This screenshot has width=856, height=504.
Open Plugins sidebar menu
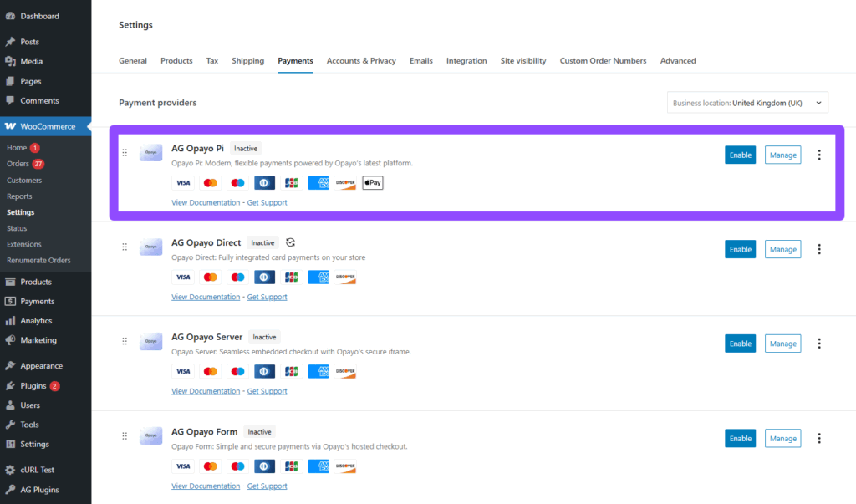(x=33, y=385)
